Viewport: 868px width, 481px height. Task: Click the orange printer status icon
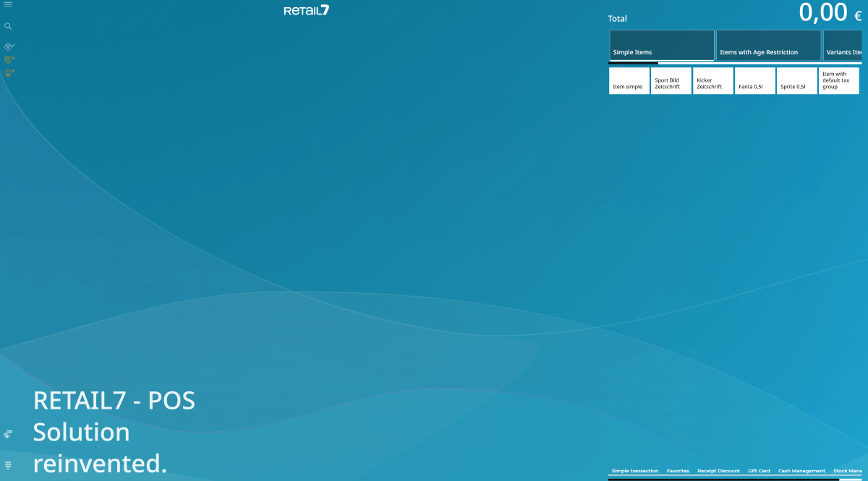click(x=9, y=72)
